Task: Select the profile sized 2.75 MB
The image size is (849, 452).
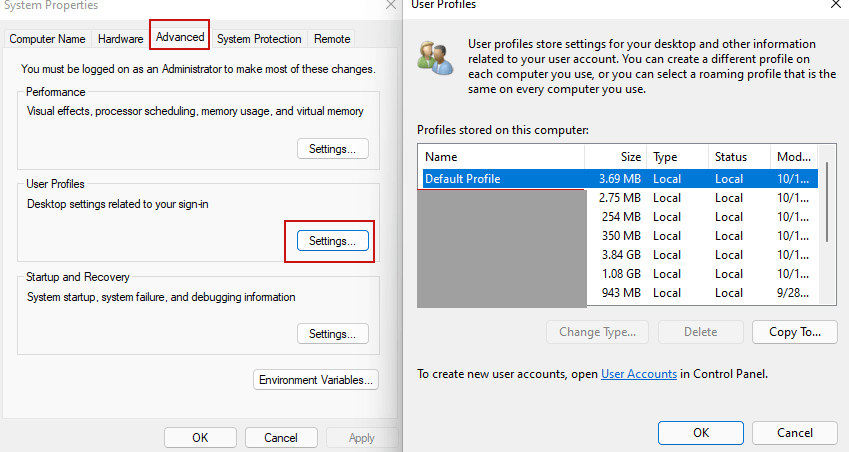Action: tap(618, 198)
